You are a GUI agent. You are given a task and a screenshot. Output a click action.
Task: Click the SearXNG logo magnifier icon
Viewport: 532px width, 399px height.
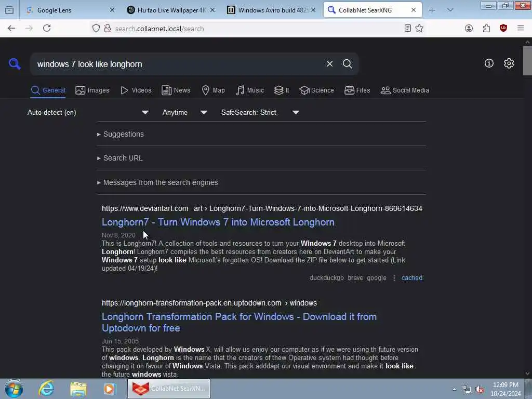(15, 64)
